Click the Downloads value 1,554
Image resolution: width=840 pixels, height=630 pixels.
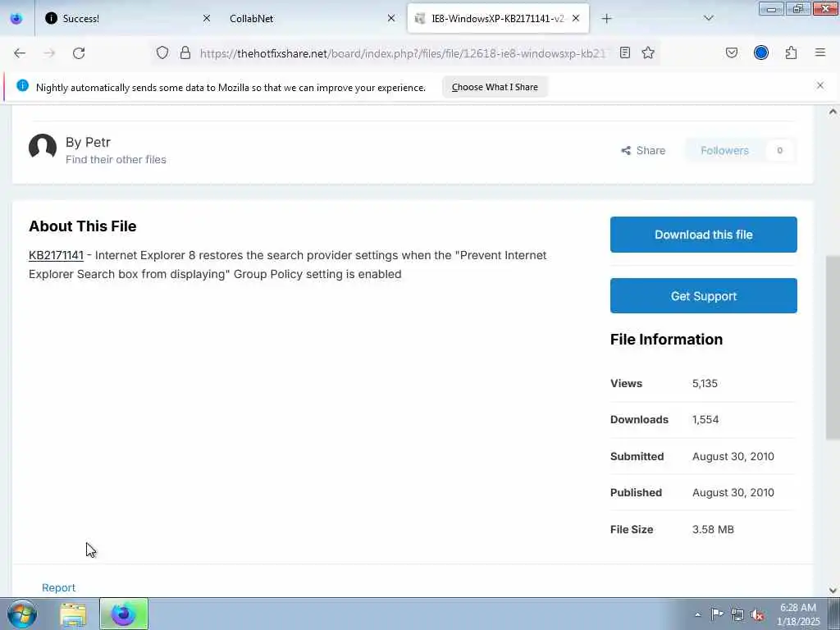coord(705,419)
